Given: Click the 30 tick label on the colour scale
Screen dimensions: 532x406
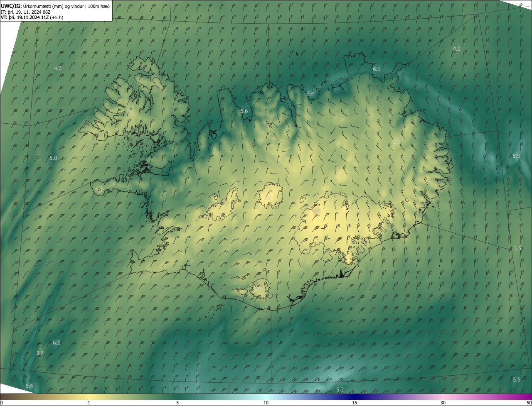Looking at the screenshot, I should click(x=443, y=403).
